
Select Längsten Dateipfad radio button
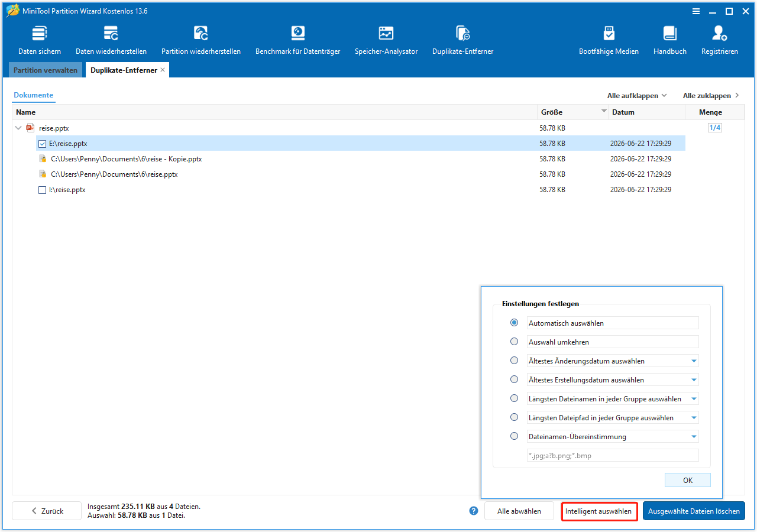click(515, 417)
